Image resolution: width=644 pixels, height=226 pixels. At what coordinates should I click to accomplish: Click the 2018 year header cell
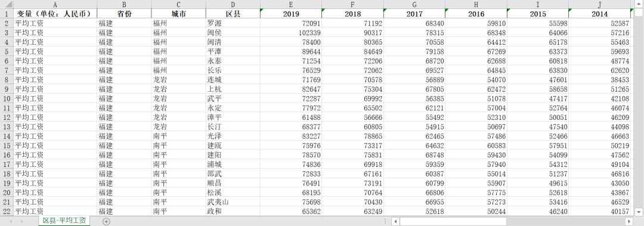[353, 14]
